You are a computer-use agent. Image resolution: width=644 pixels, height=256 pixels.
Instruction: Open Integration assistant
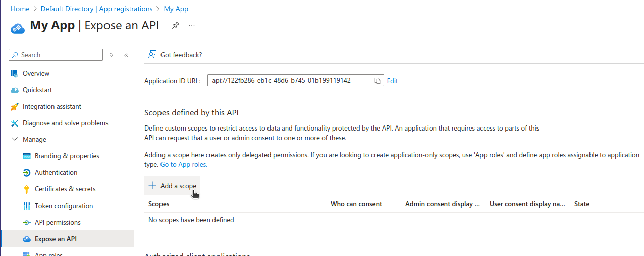pos(52,106)
